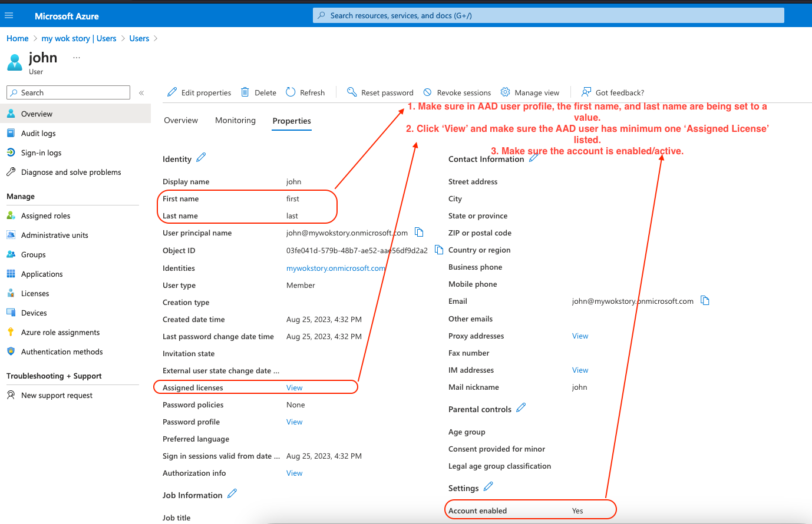Open the Azure portal hamburger menu
The image size is (812, 524).
9,15
